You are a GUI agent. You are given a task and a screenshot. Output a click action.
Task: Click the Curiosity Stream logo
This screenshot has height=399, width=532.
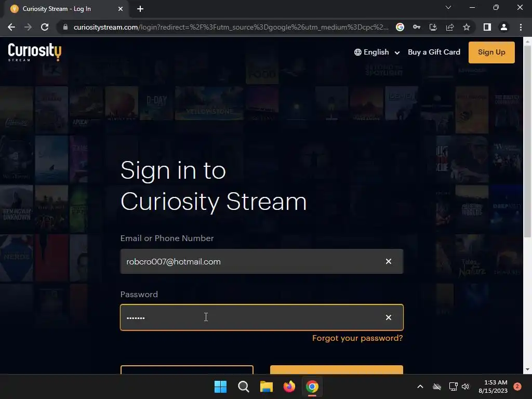click(35, 52)
